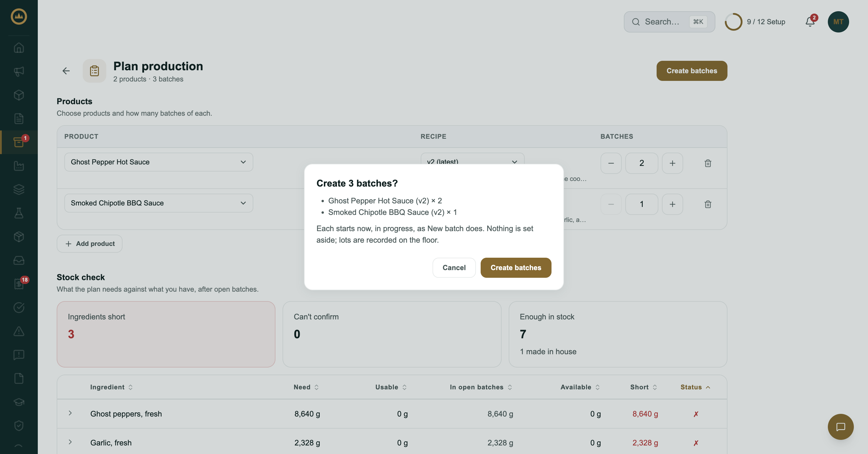868x454 pixels.
Task: Click the batches count field showing 2
Action: [x=642, y=163]
